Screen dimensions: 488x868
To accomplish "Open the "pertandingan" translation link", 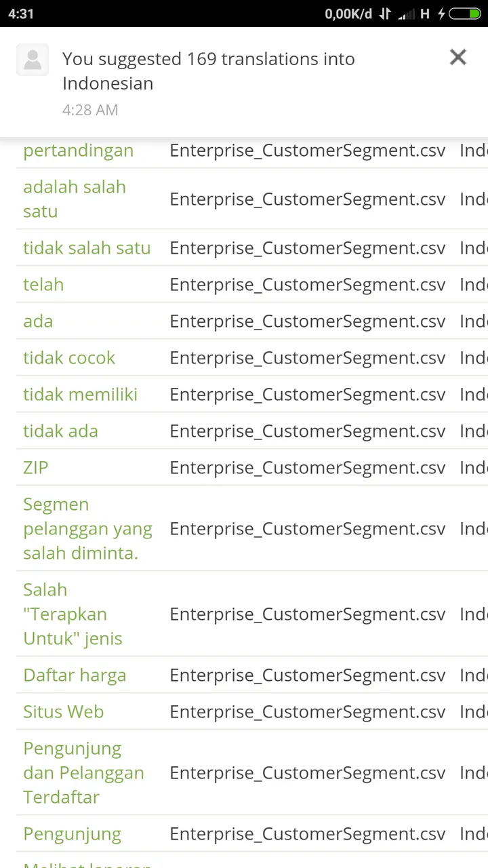I will pos(79,151).
